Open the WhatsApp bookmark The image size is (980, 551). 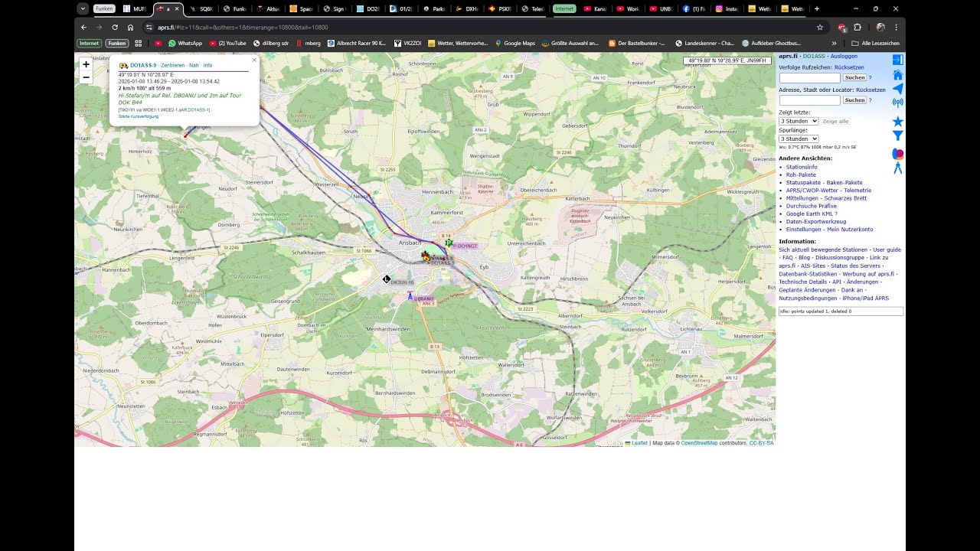[185, 43]
